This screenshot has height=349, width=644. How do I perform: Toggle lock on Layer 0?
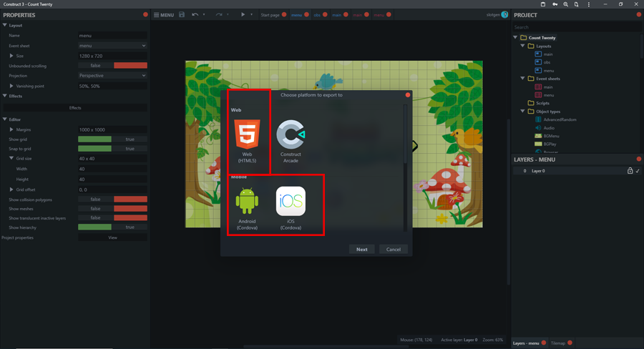[x=630, y=170]
